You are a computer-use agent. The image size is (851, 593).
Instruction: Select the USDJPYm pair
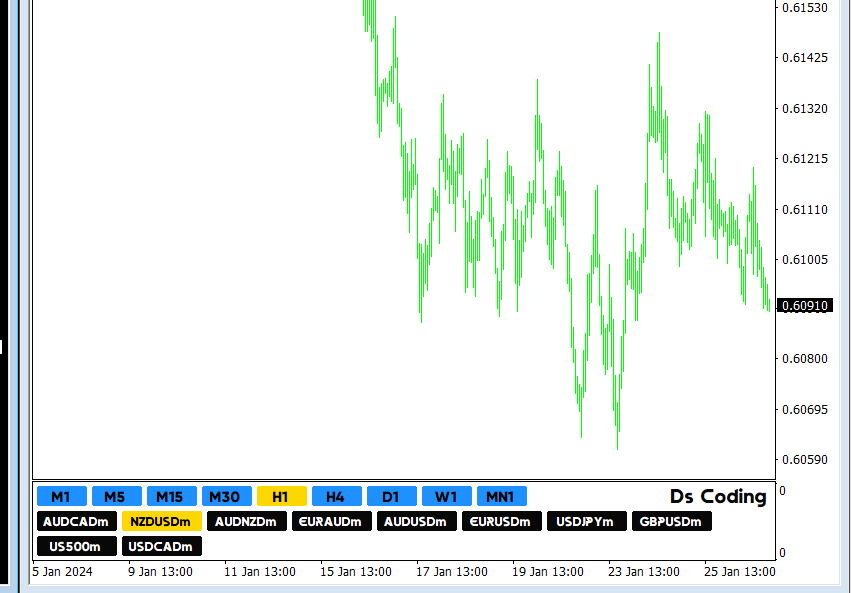[x=587, y=521]
